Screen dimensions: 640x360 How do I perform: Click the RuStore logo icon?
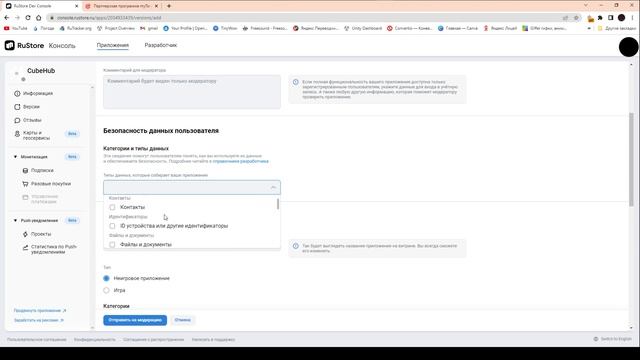(9, 45)
